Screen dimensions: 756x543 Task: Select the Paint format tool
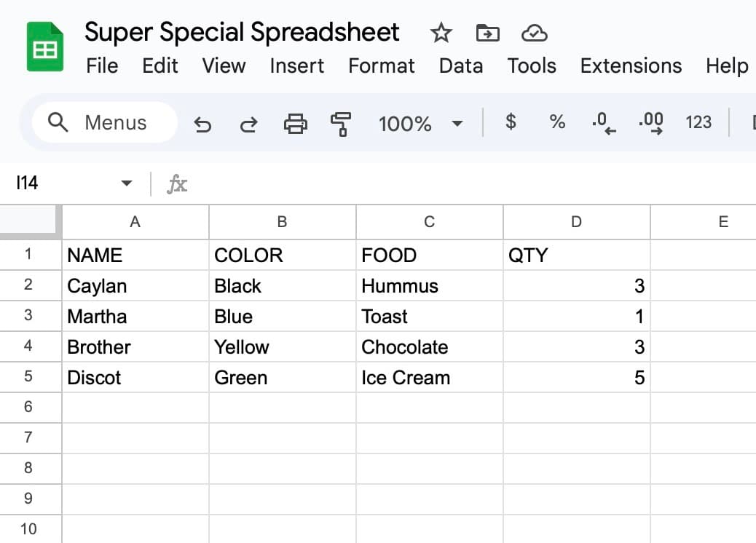pos(340,124)
